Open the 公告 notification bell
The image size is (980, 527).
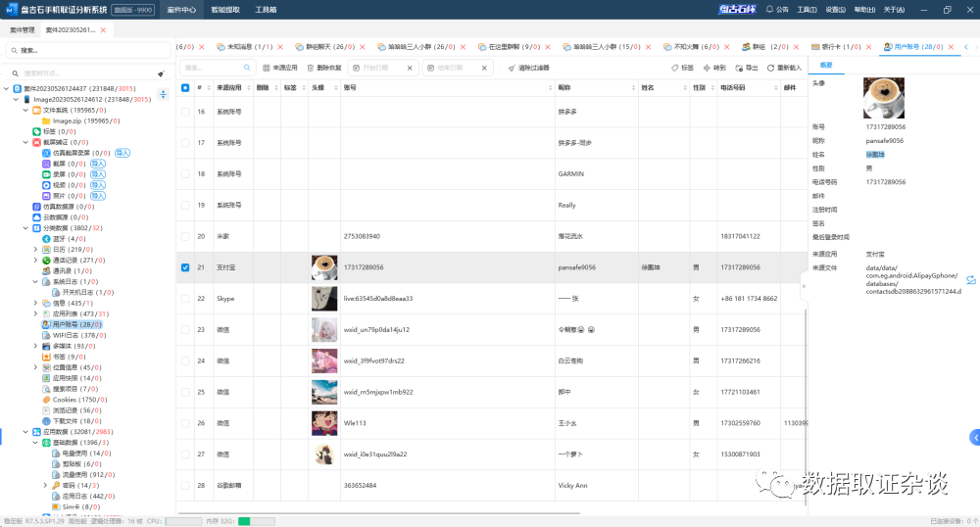(777, 10)
